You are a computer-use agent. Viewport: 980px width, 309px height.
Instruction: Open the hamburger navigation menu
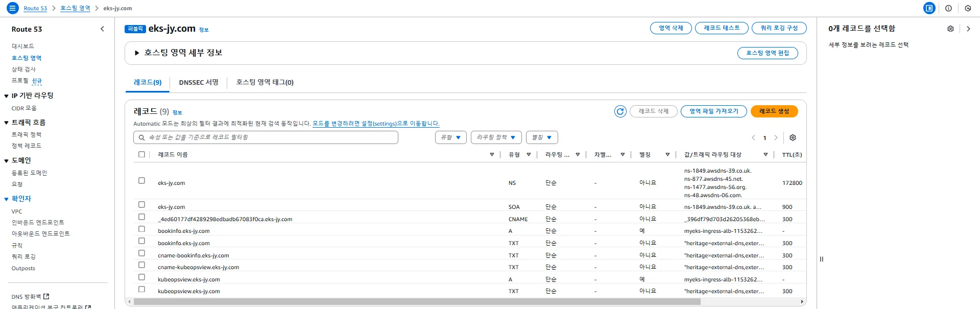click(13, 8)
